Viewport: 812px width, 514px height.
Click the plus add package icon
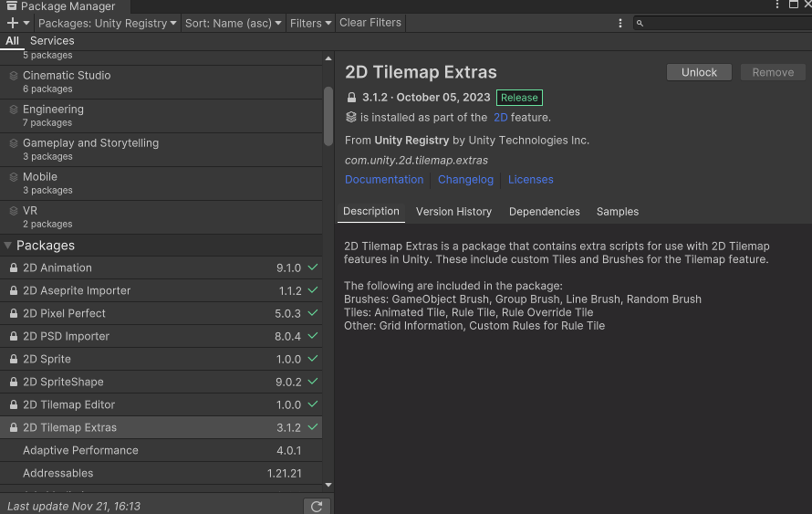[13, 23]
